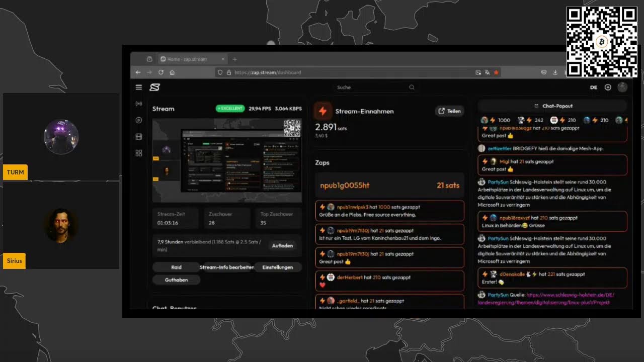
Task: Open the play circle sidebar icon
Action: coord(139,120)
